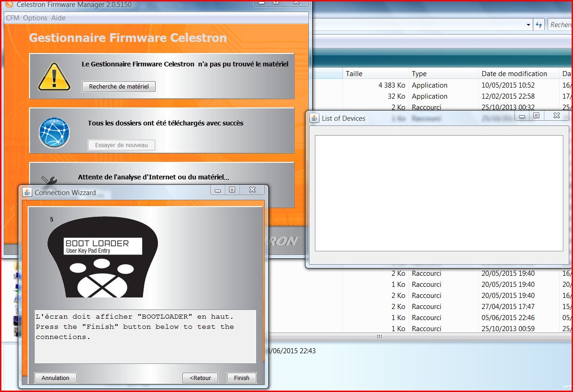The height and width of the screenshot is (392, 573).
Task: Click the Explorer search field
Action: pyautogui.click(x=560, y=25)
